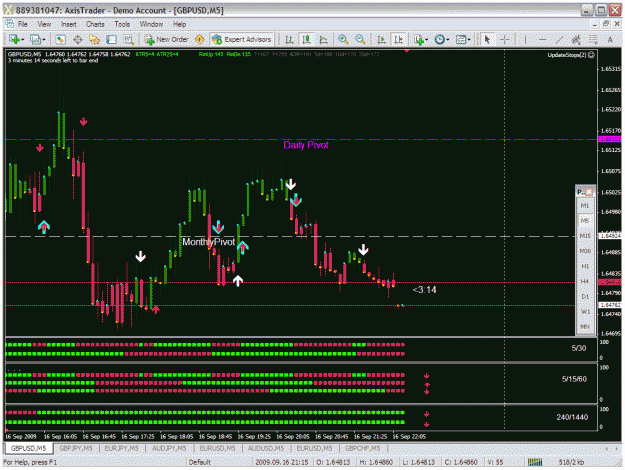625x470 pixels.
Task: Expand the Periods dropdown arrow
Action: (448, 39)
